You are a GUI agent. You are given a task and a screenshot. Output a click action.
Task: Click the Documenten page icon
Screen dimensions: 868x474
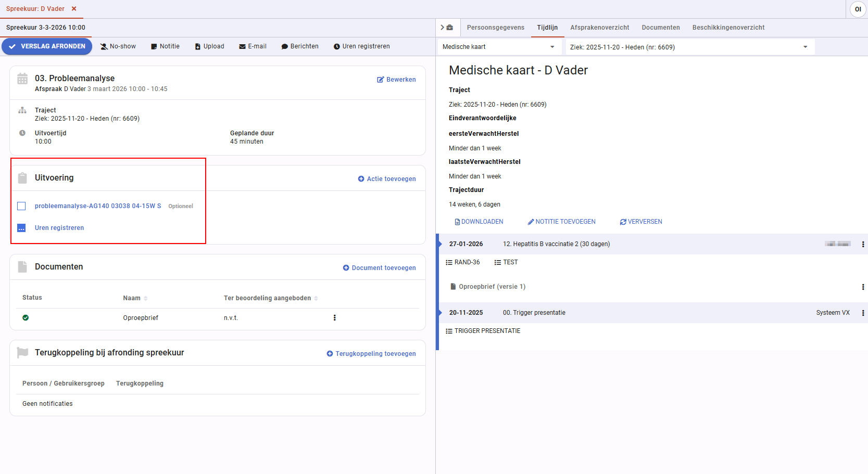22,267
